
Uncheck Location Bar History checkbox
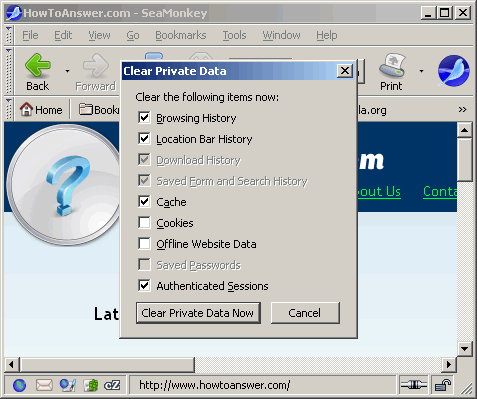click(144, 139)
